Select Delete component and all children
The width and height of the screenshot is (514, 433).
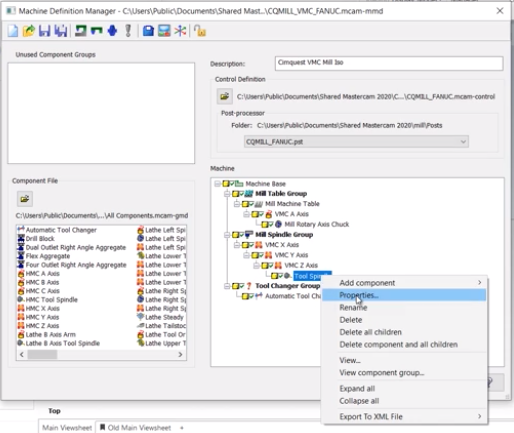[x=404, y=344]
